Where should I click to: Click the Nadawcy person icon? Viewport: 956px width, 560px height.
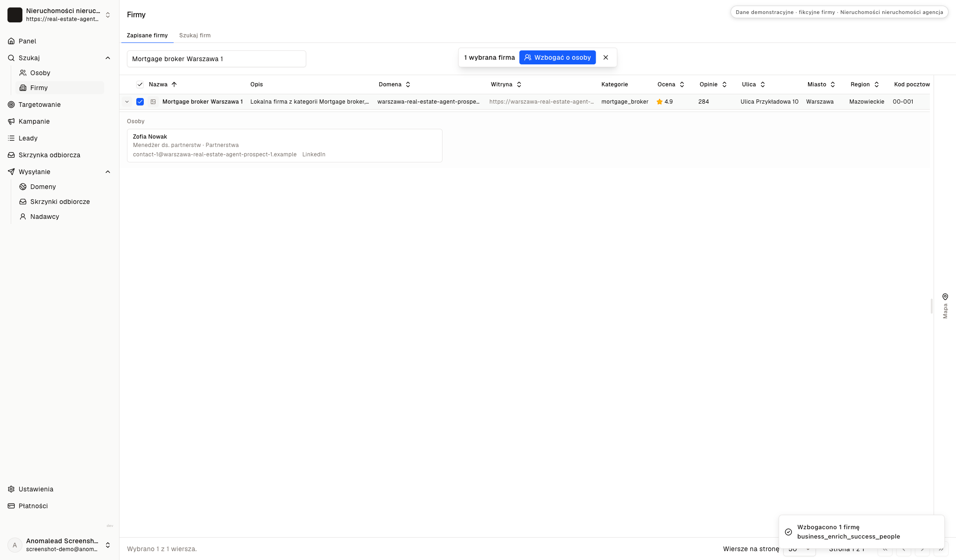pos(23,217)
